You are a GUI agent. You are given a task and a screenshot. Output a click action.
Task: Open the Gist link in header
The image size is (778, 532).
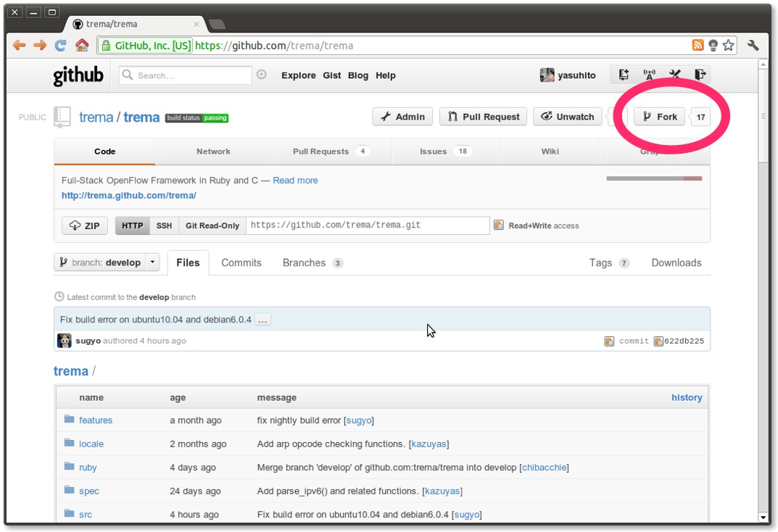point(332,75)
